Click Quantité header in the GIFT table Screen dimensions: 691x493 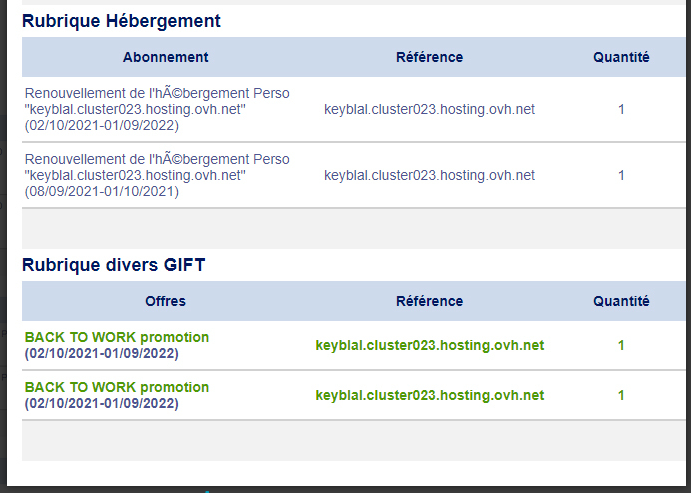click(x=621, y=301)
